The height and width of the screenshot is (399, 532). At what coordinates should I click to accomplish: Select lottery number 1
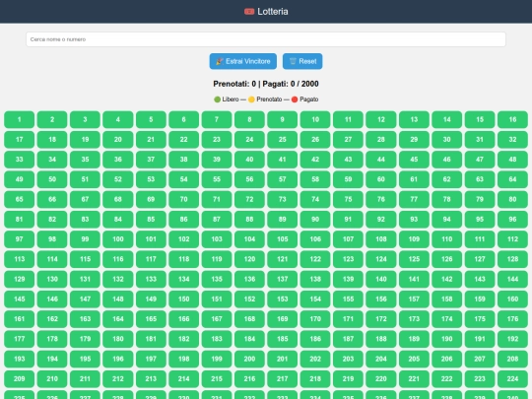pyautogui.click(x=19, y=119)
